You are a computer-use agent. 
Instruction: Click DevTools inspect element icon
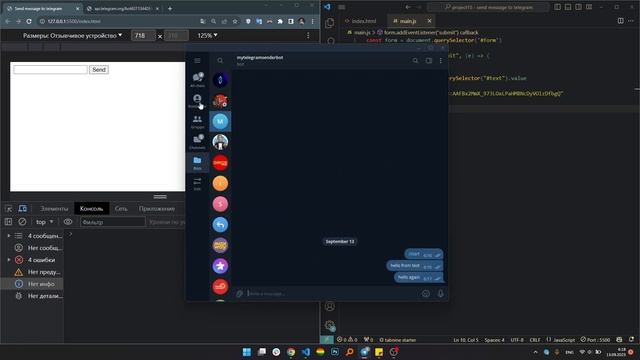point(9,209)
